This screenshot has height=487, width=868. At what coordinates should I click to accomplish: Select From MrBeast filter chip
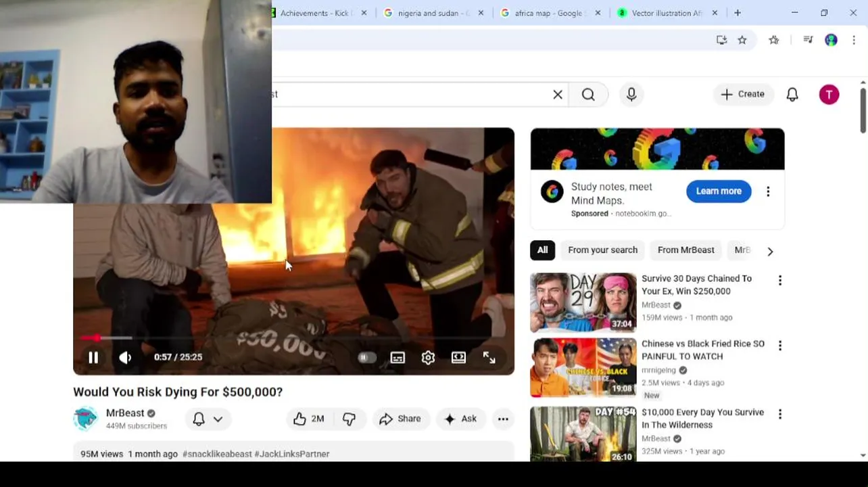click(x=685, y=250)
